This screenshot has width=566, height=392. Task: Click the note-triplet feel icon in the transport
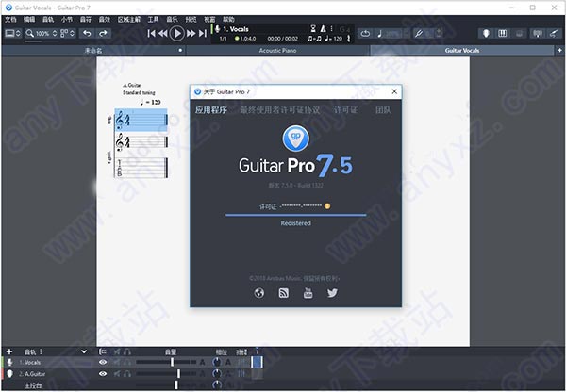tap(314, 39)
